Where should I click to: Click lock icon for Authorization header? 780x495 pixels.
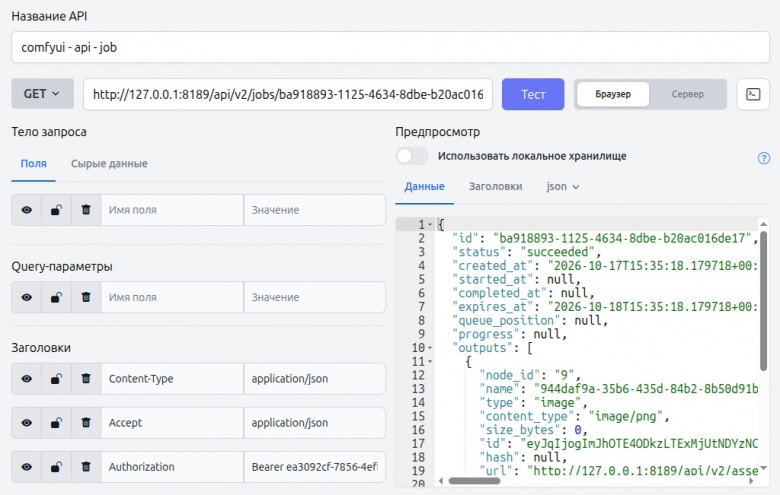coord(56,467)
